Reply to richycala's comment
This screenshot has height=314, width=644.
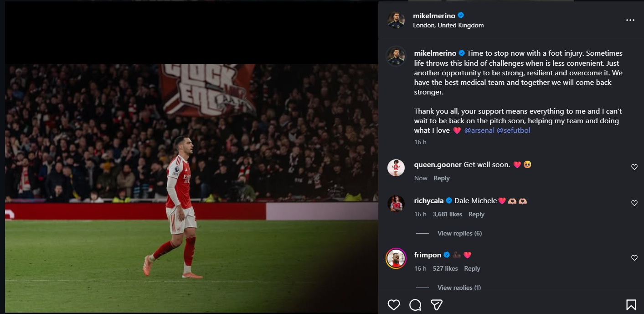[476, 214]
